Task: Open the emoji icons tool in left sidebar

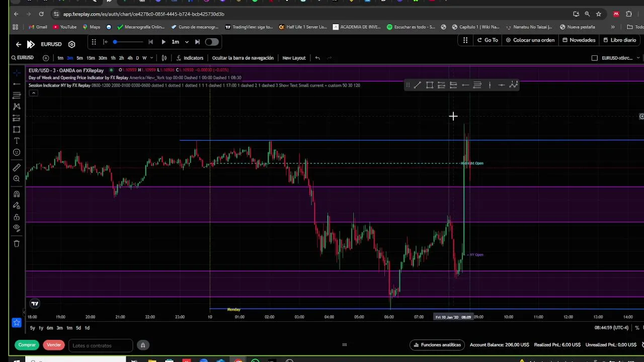Action: point(17,152)
